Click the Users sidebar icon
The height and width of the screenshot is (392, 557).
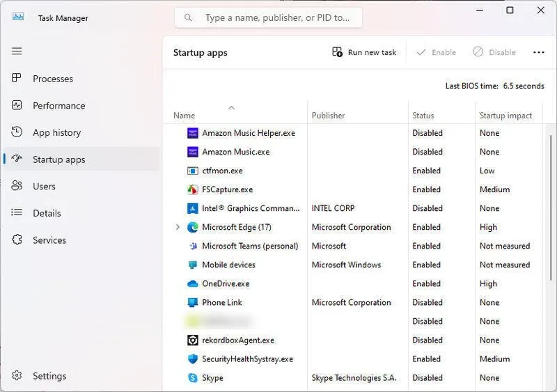point(17,185)
